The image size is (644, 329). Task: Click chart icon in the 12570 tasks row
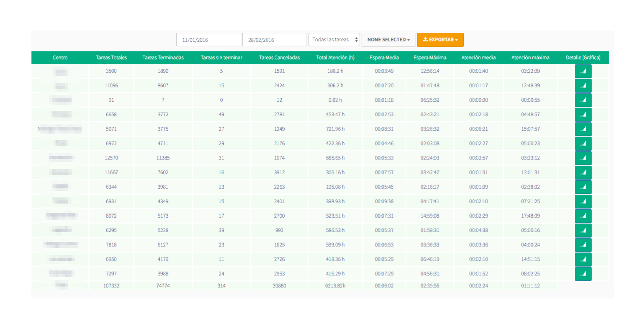[x=583, y=158]
